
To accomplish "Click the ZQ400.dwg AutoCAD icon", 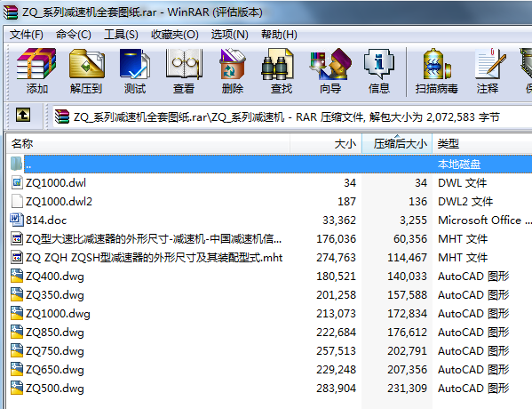I will point(17,276).
